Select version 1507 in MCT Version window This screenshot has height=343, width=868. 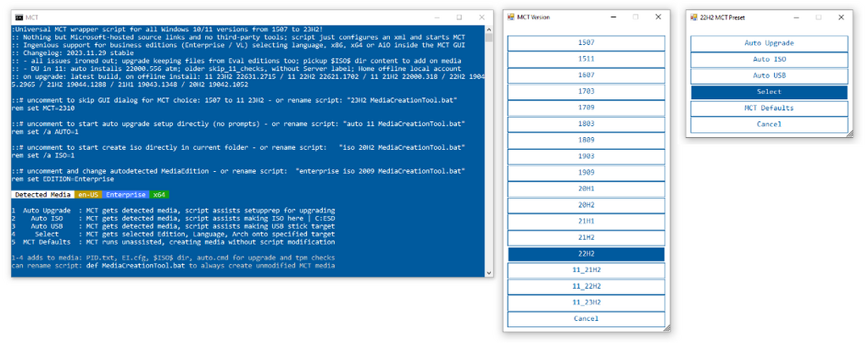pos(587,43)
